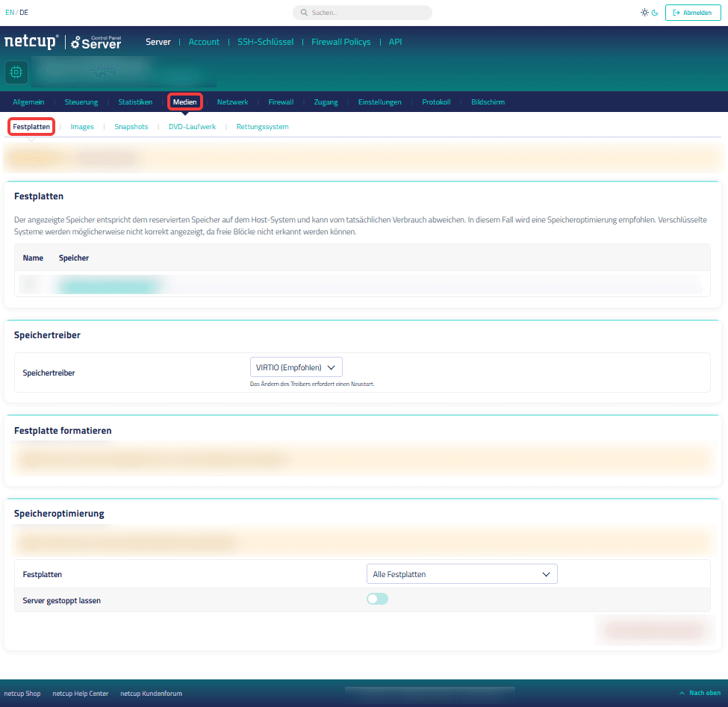View the Statistiken tab

tap(135, 102)
